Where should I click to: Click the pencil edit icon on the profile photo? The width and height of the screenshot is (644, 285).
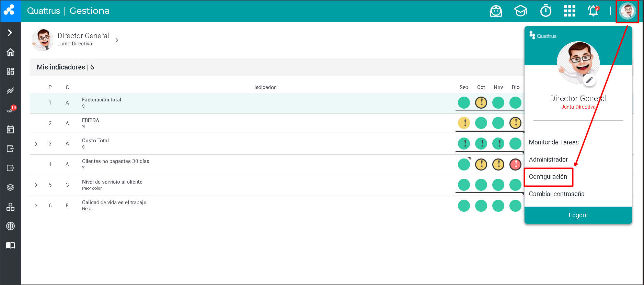click(589, 80)
